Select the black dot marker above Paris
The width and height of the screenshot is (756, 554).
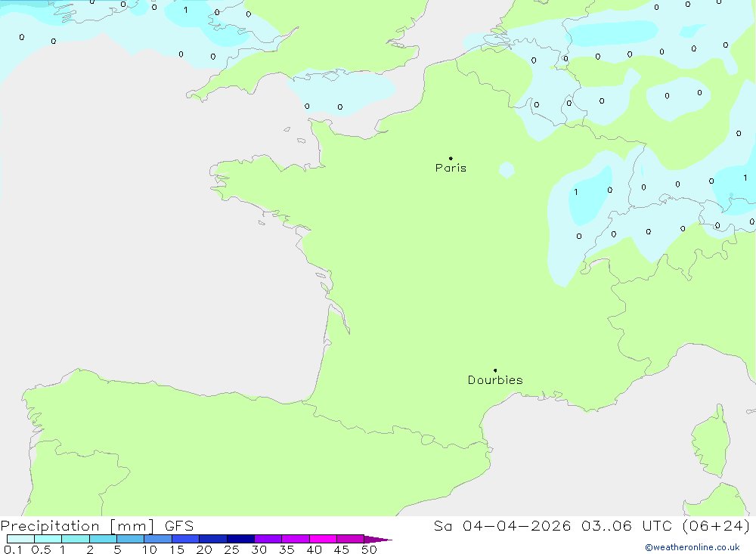point(451,158)
